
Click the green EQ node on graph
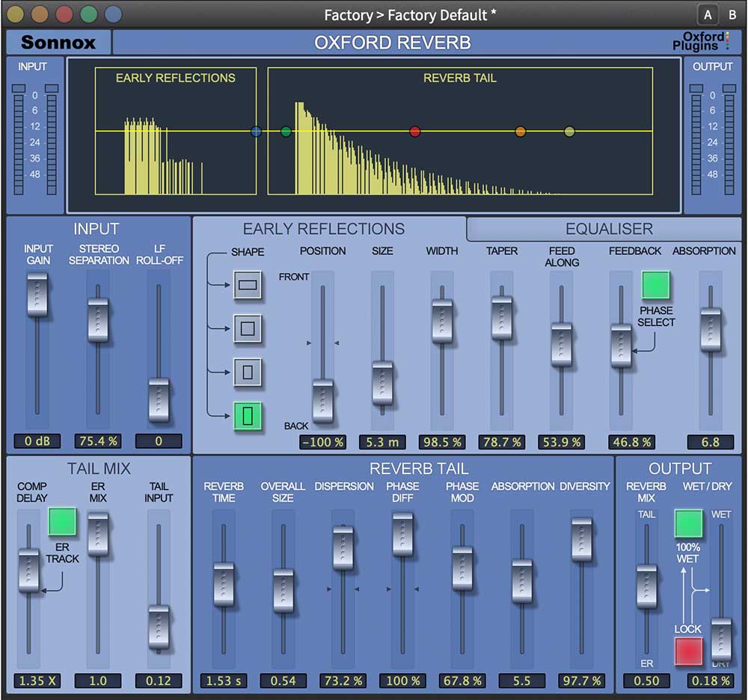pos(286,132)
